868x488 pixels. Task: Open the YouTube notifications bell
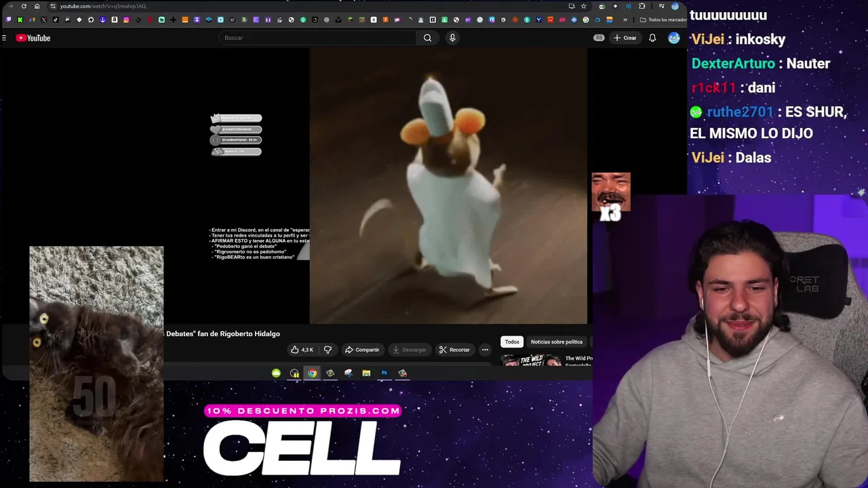652,38
